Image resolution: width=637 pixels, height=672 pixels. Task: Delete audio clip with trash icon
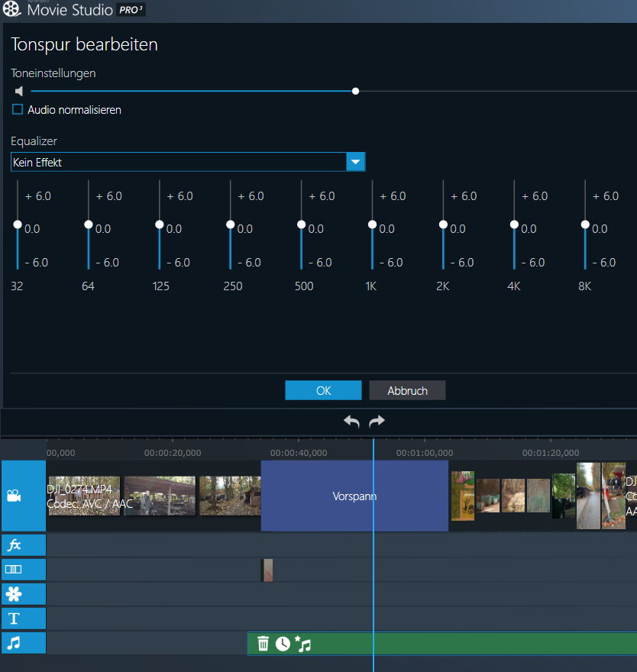(264, 644)
